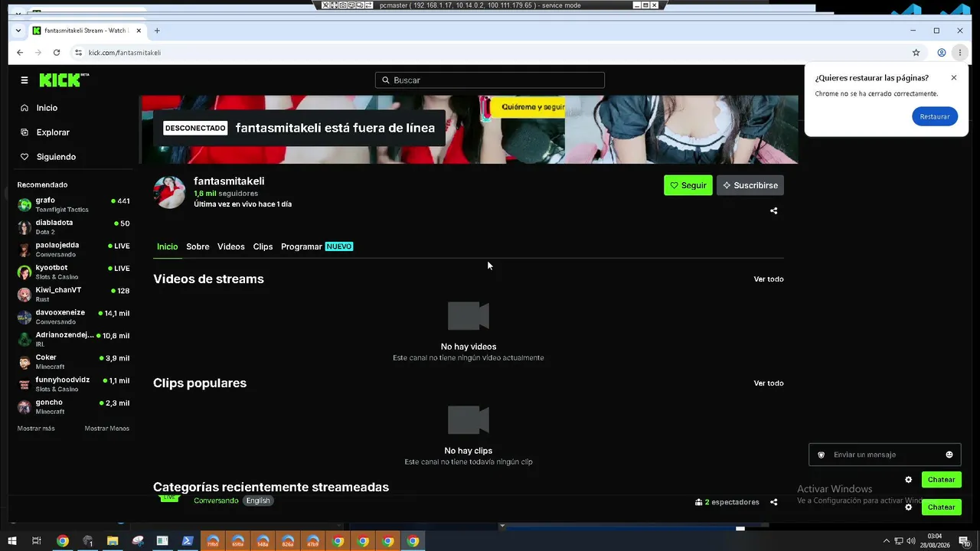Open the emoji picker in chat

tap(949, 455)
